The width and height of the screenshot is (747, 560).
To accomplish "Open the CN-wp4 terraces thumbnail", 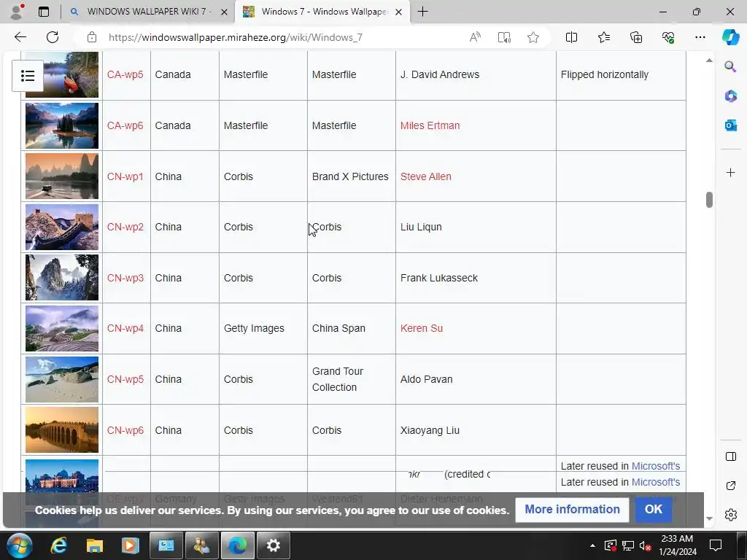I will point(62,329).
